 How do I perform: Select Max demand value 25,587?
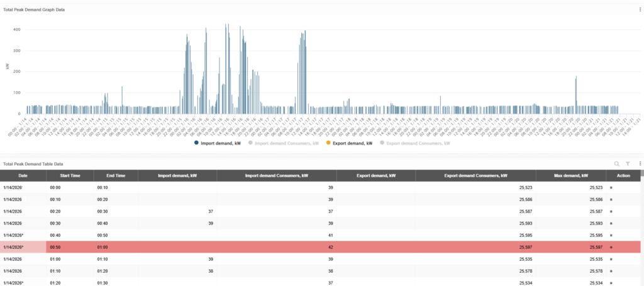pos(596,211)
